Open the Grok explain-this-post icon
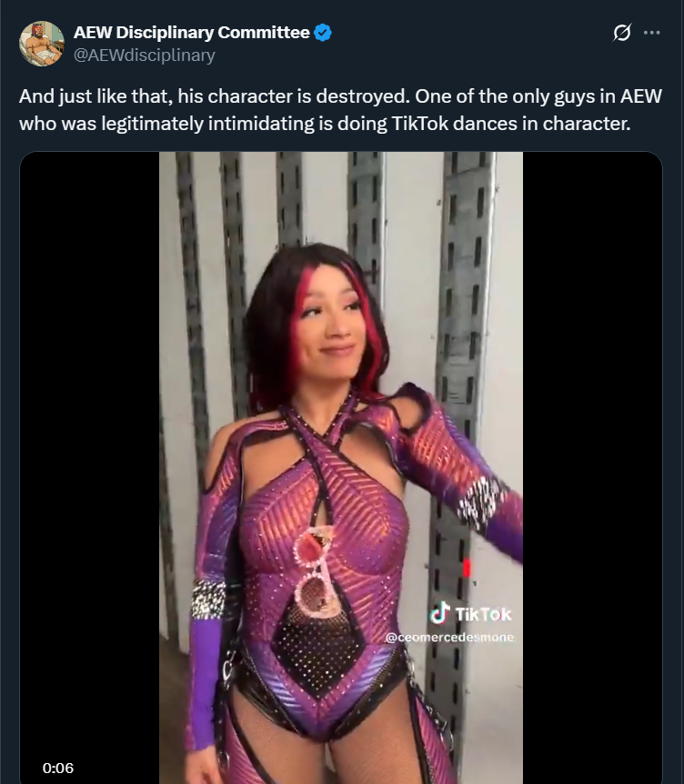This screenshot has width=684, height=784. [x=622, y=33]
